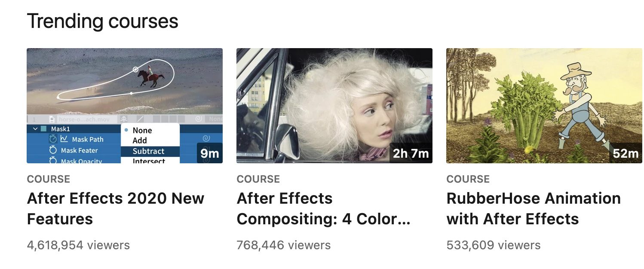Click the stopwatch icon beside Mask Feather
This screenshot has height=269, width=644.
coord(53,150)
